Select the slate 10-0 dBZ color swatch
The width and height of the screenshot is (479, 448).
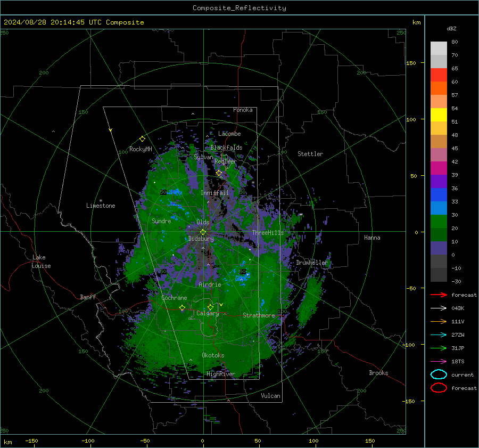tap(439, 248)
